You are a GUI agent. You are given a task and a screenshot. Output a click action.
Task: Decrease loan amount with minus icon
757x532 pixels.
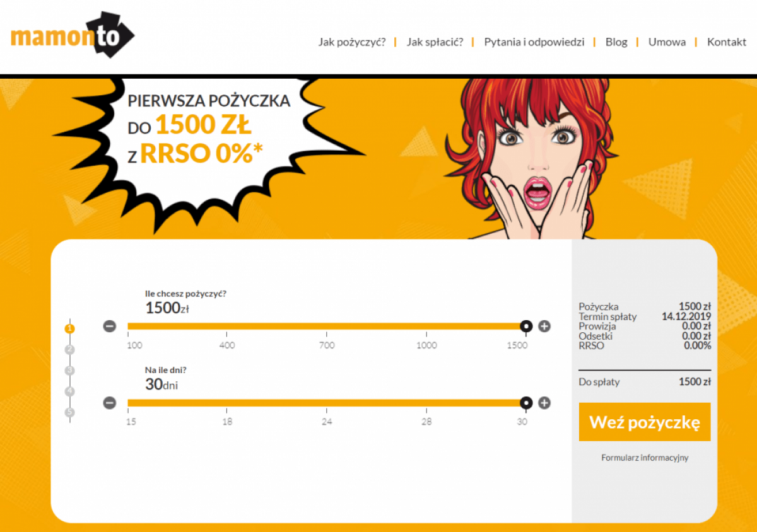pos(110,326)
